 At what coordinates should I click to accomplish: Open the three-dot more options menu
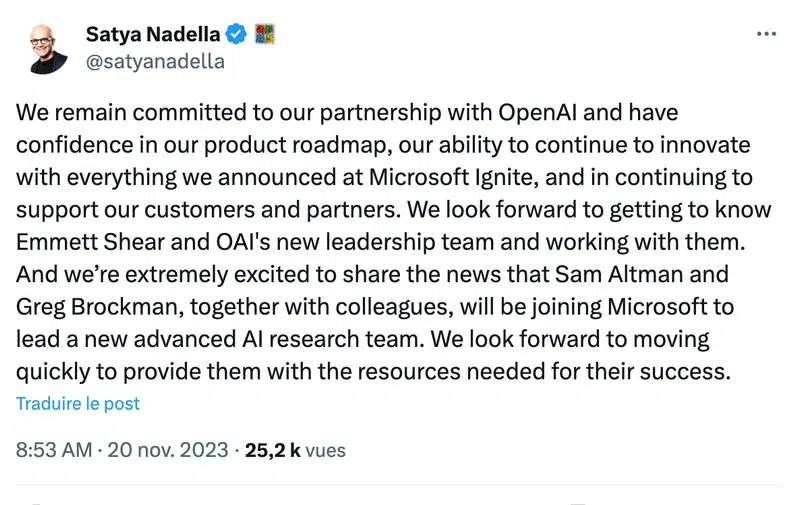tap(766, 34)
